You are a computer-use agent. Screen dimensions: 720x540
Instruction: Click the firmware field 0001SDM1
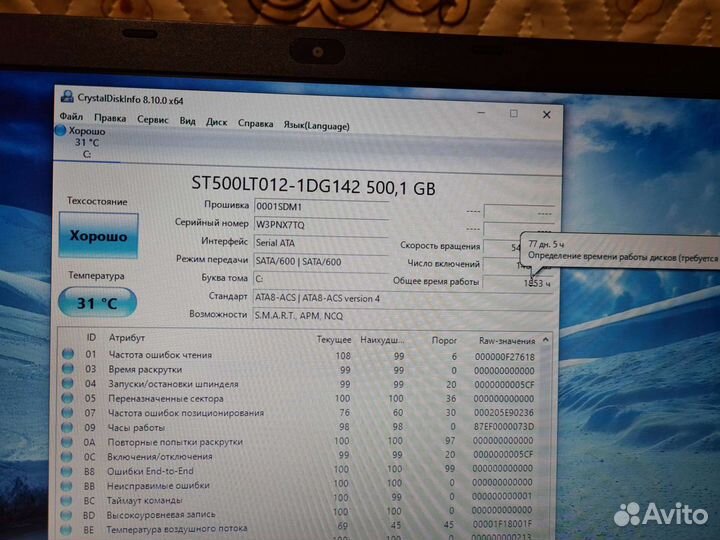[x=321, y=207]
